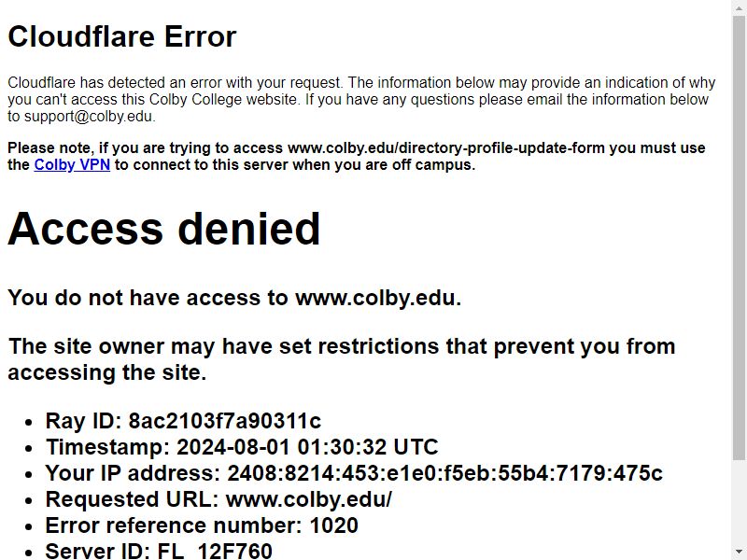
Task: Click the Server ID FL_12F760 line
Action: tap(159, 551)
